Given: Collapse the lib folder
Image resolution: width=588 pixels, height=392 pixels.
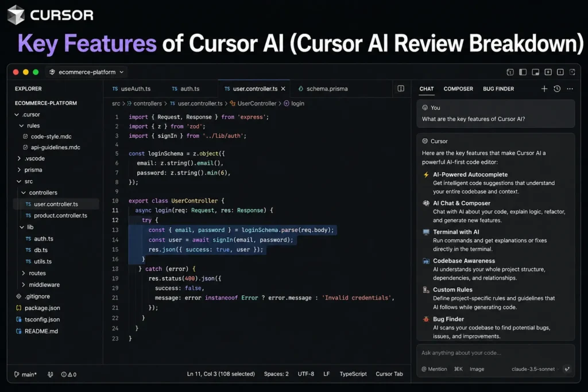Looking at the screenshot, I should pyautogui.click(x=21, y=227).
